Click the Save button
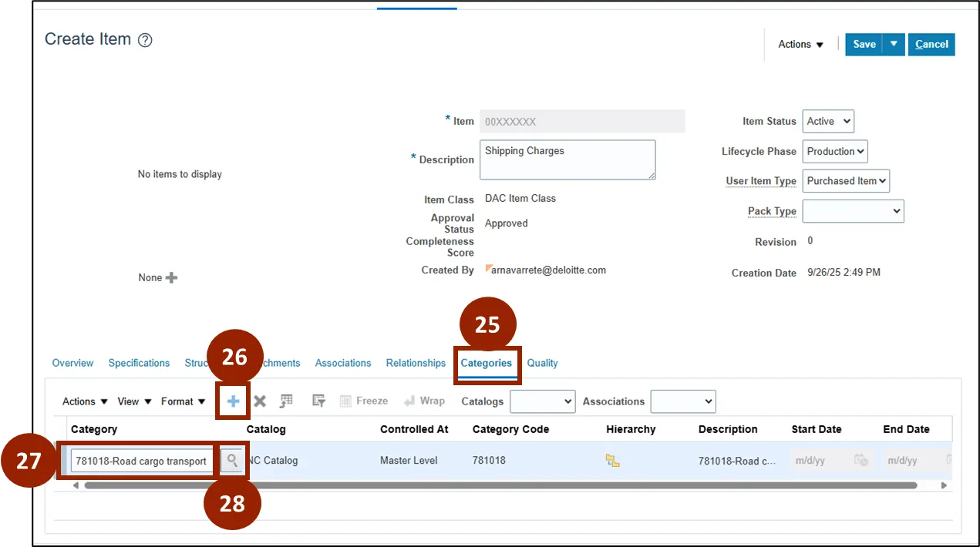Viewport: 980px width, 547px height. [x=864, y=44]
